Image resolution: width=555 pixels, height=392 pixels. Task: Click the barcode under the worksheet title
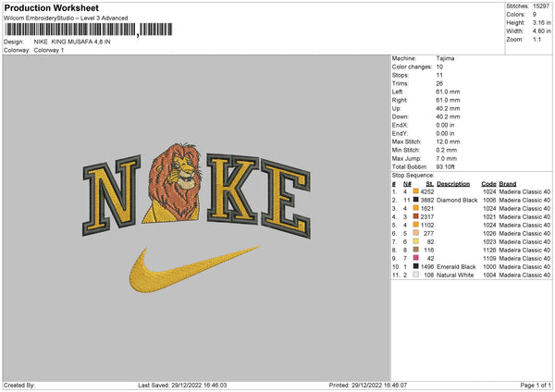pyautogui.click(x=89, y=30)
